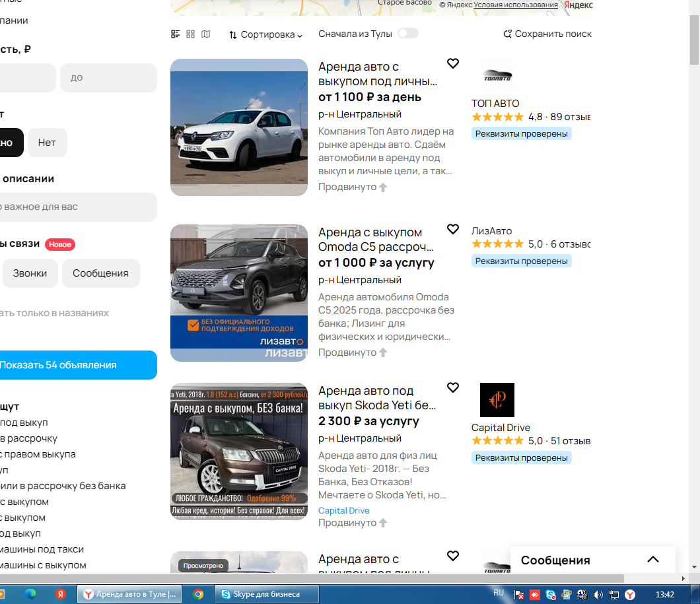Image resolution: width=700 pixels, height=604 pixels.
Task: Open the Сортировка dropdown
Action: [265, 34]
